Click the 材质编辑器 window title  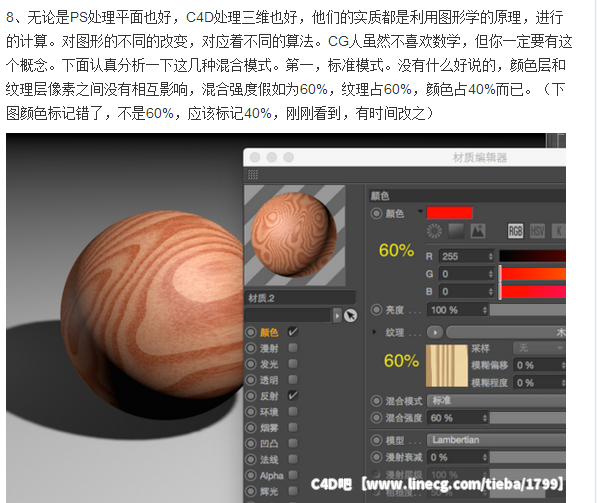479,157
